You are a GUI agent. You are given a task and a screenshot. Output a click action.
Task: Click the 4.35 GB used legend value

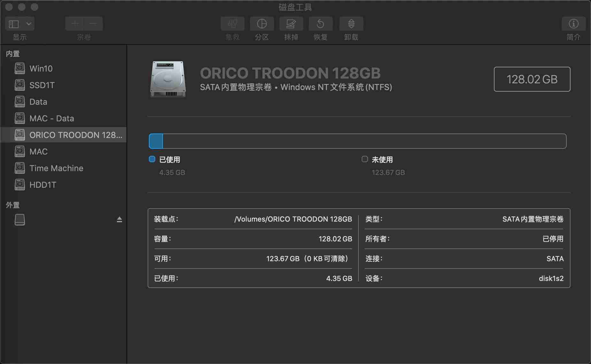[x=172, y=172]
